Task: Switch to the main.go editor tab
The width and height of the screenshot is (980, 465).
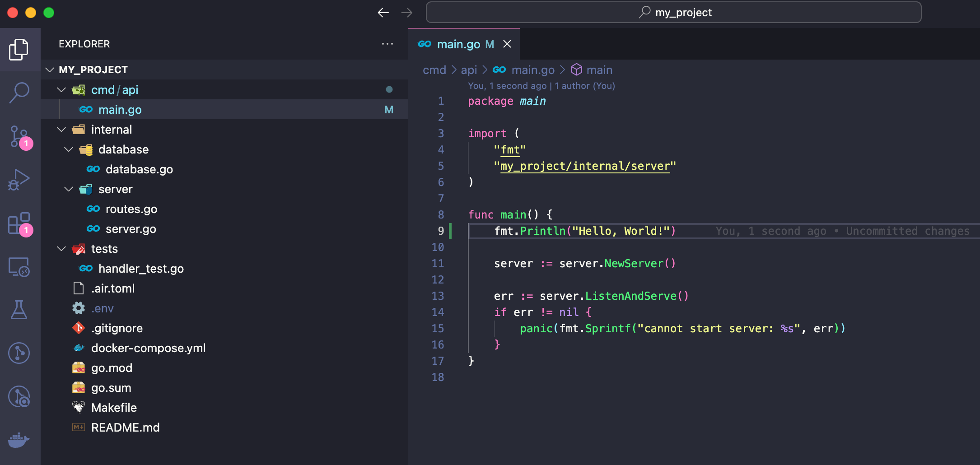Action: tap(458, 44)
